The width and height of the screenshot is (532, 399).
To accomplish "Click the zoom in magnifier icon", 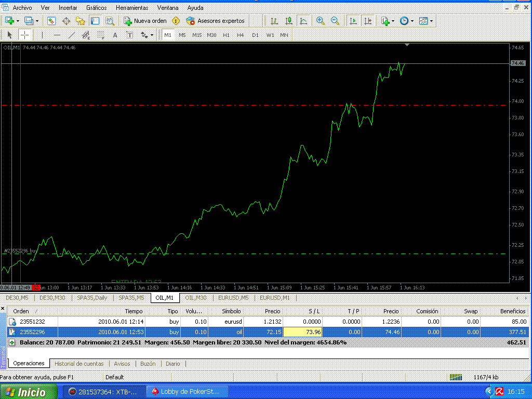I will coord(321,21).
